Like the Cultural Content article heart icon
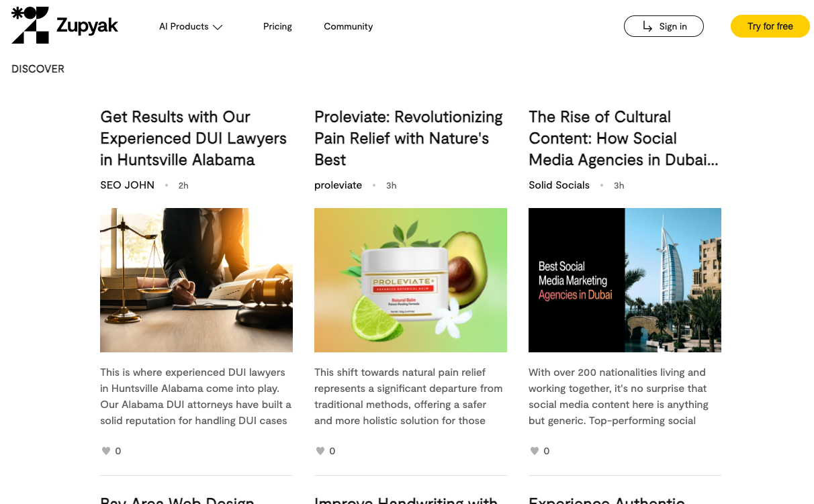The image size is (814, 504). point(534,451)
